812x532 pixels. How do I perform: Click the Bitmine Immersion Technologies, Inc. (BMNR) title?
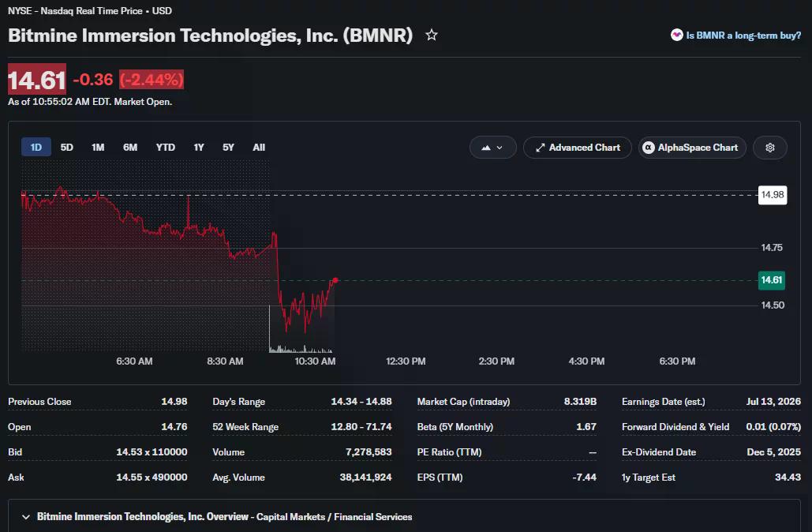click(x=210, y=36)
